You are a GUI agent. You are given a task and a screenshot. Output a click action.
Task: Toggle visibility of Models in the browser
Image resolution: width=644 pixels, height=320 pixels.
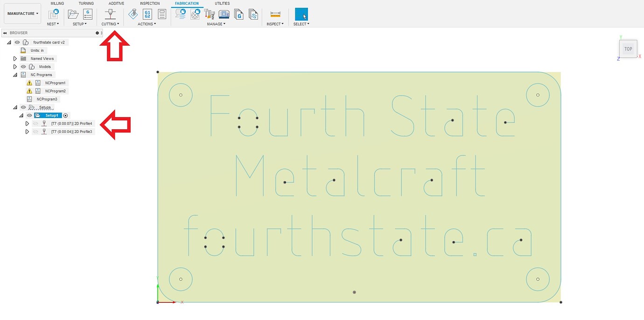click(23, 67)
